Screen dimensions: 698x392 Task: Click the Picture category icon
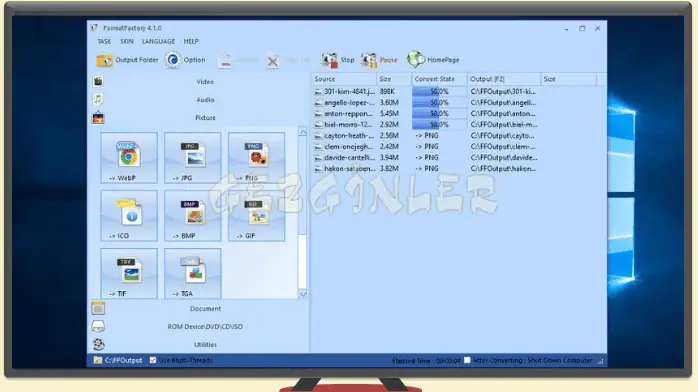coord(98,118)
